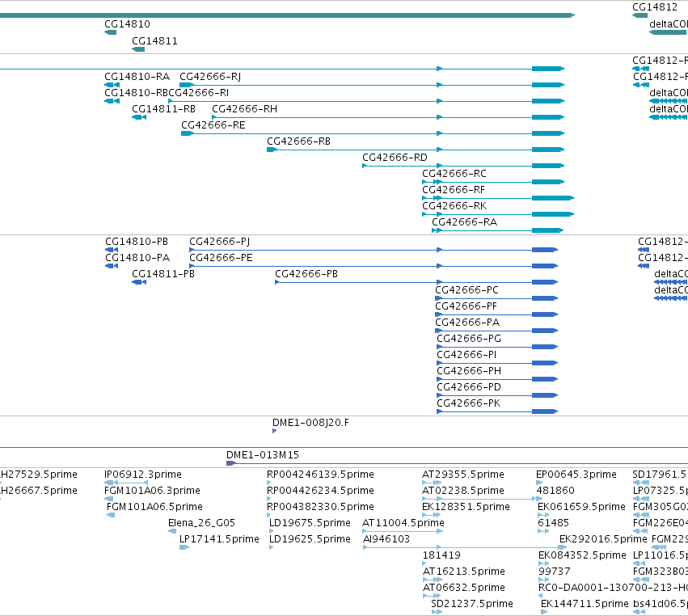Select protein CG42666-PF label
The height and width of the screenshot is (616, 688).
tap(466, 306)
